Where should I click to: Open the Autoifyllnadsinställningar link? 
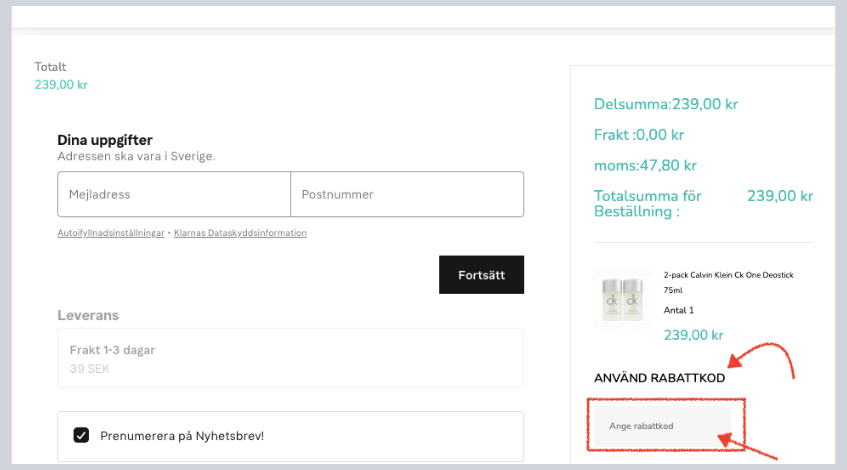click(111, 233)
